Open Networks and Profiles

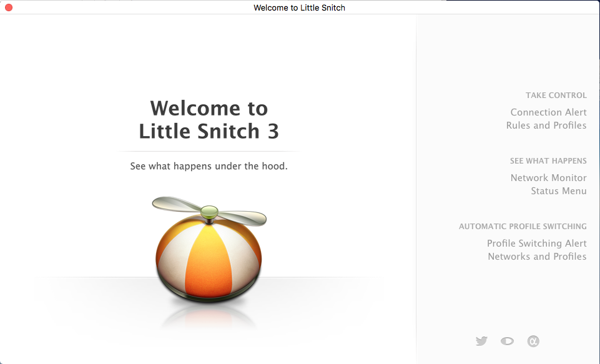click(x=537, y=257)
